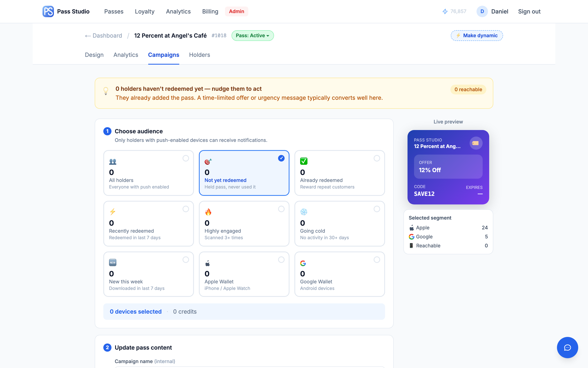Select the Already redeemed audience radio
588x368 pixels.
tap(377, 158)
